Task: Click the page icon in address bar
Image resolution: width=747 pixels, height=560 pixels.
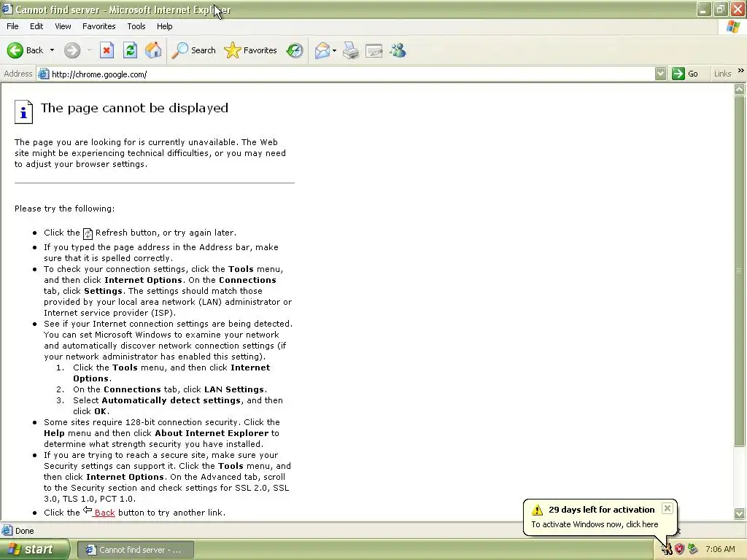Action: pyautogui.click(x=43, y=74)
